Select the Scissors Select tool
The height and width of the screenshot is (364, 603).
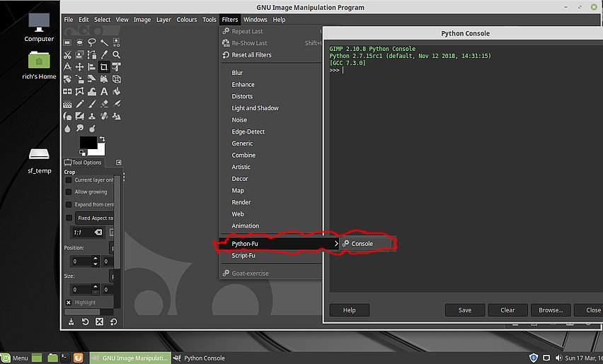(67, 54)
